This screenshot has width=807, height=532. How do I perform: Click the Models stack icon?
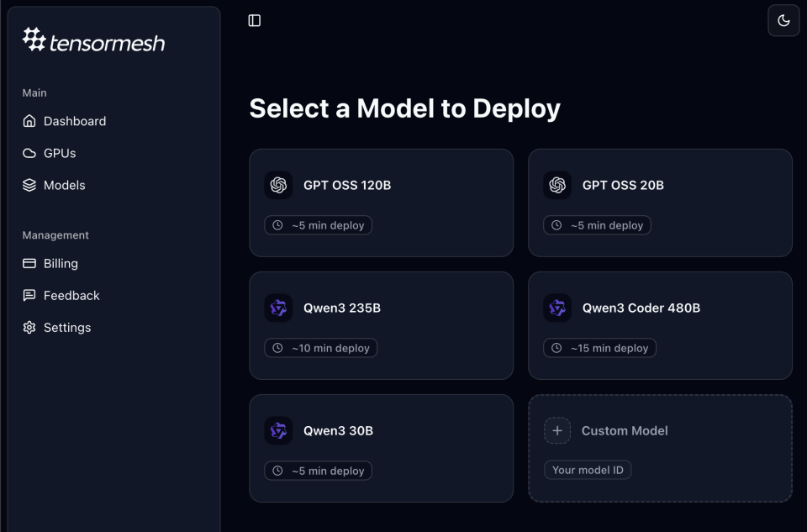tap(29, 185)
